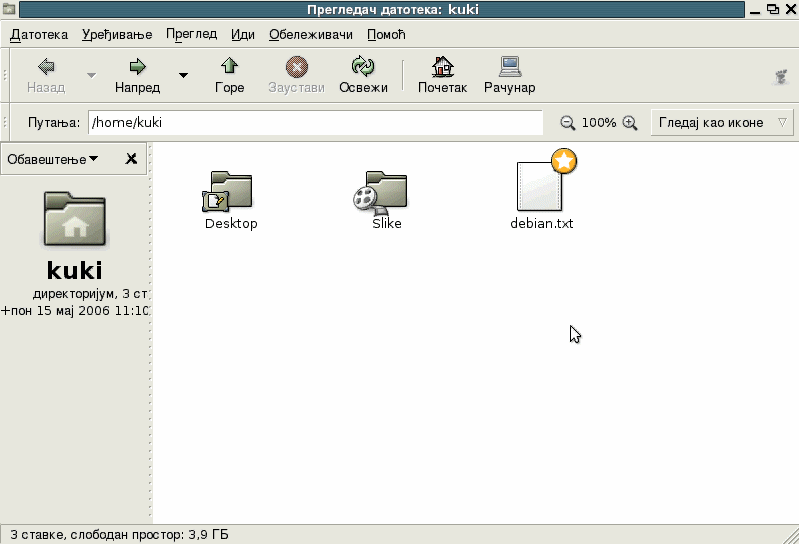Refresh the view with Освежи
Viewport: 799px width, 544px height.
click(x=363, y=75)
